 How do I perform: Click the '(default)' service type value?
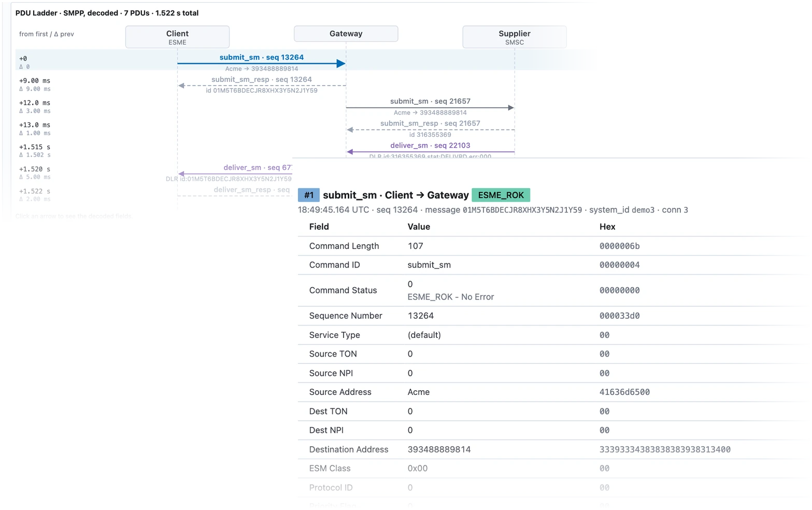[424, 335]
